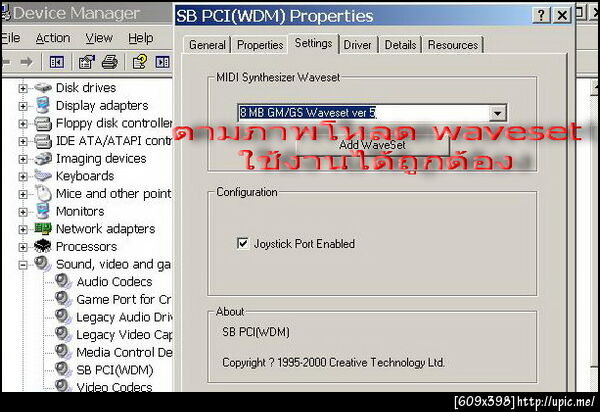This screenshot has width=600, height=412.
Task: Click the Disk drives device icon
Action: 43,88
